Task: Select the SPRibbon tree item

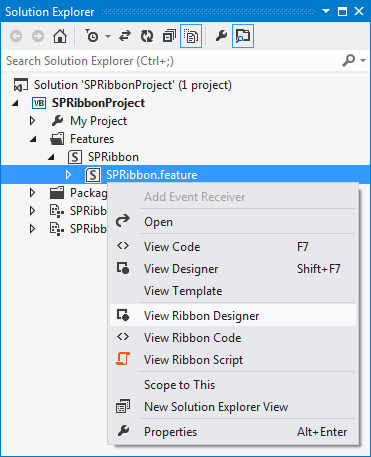Action: (113, 157)
